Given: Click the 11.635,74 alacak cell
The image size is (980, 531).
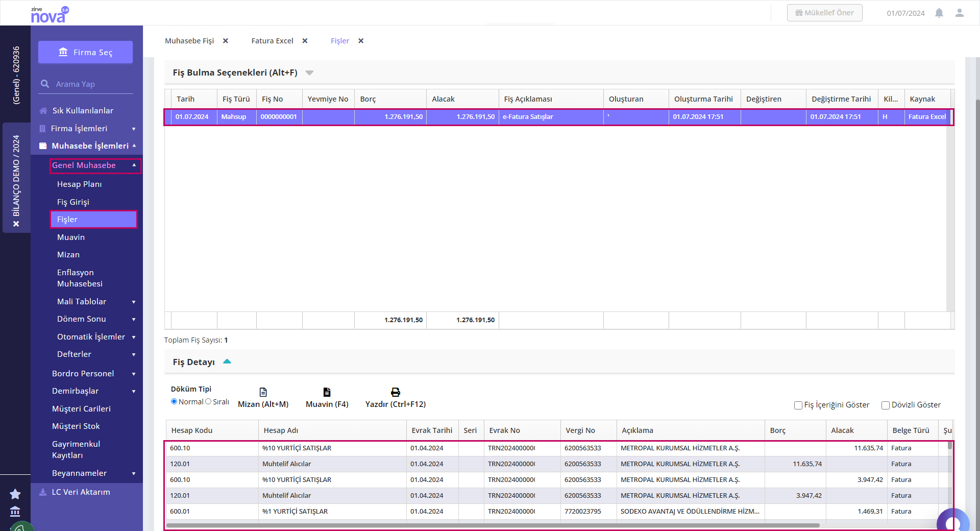Looking at the screenshot, I should click(x=856, y=448).
